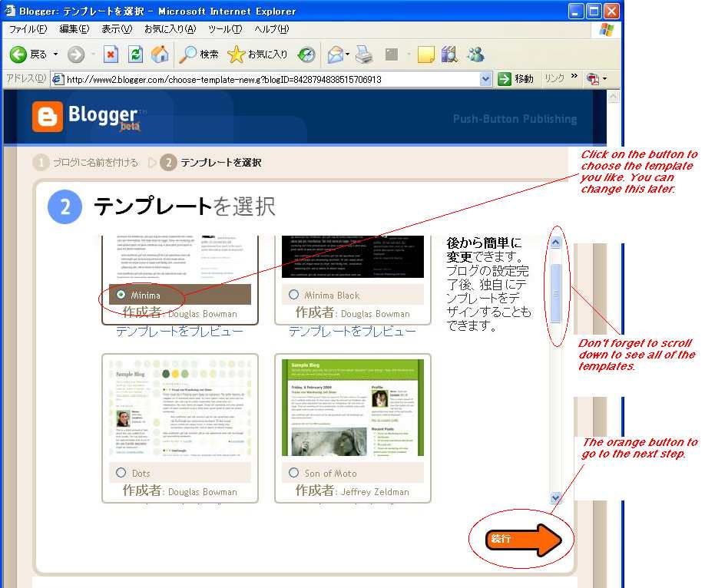Expand the address bar dropdown
This screenshot has height=588, width=705.
(x=485, y=79)
